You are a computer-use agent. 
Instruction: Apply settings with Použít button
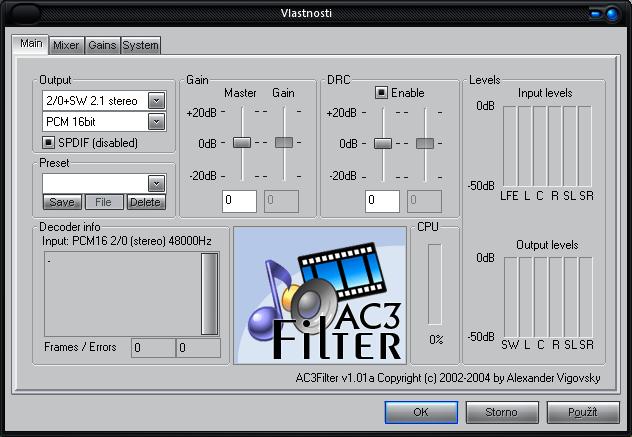(583, 412)
